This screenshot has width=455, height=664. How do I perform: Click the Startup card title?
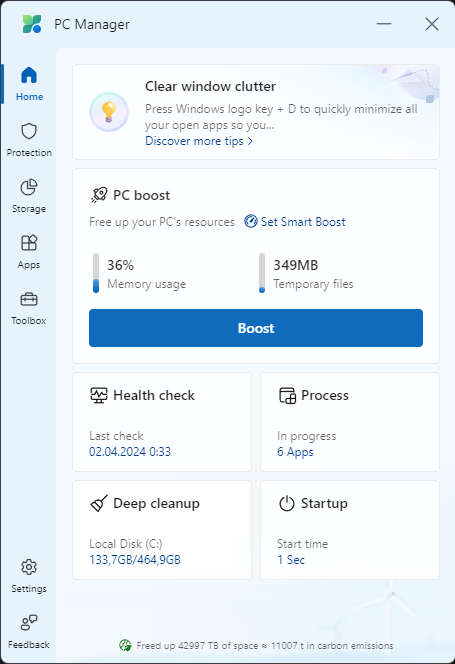click(324, 504)
